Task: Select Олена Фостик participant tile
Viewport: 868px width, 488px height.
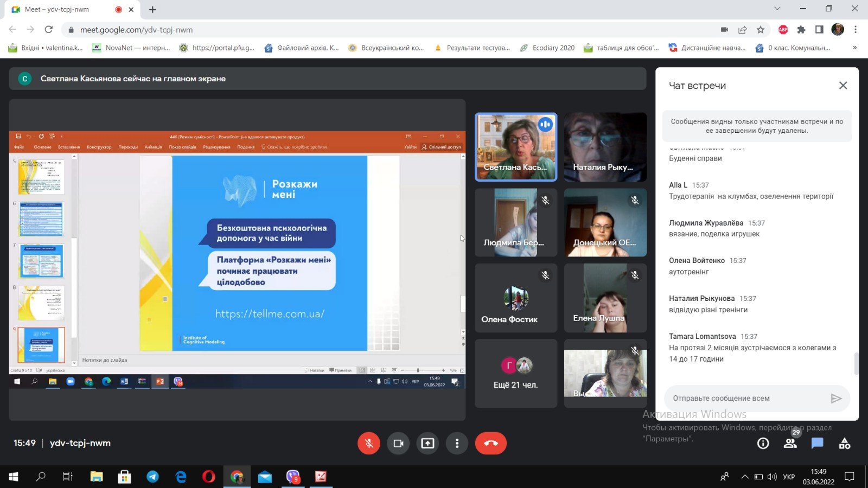Action: (x=516, y=298)
